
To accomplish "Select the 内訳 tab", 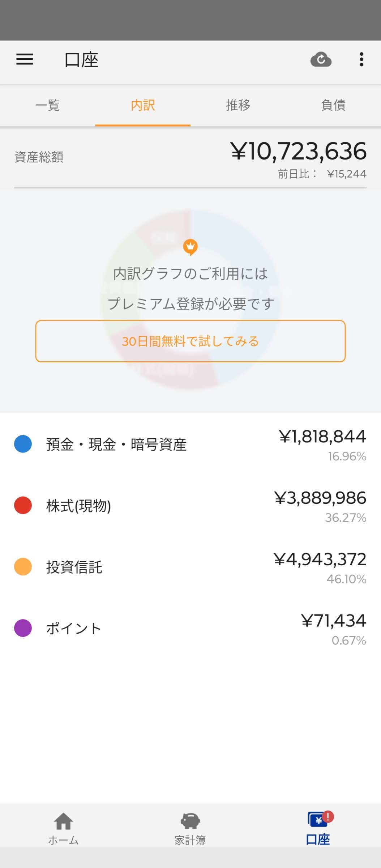I will pos(143,105).
